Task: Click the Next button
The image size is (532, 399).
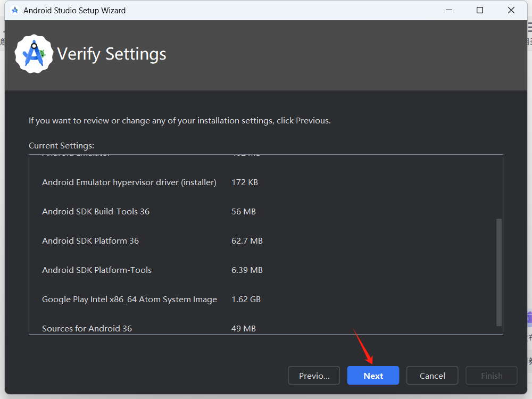Action: click(373, 375)
